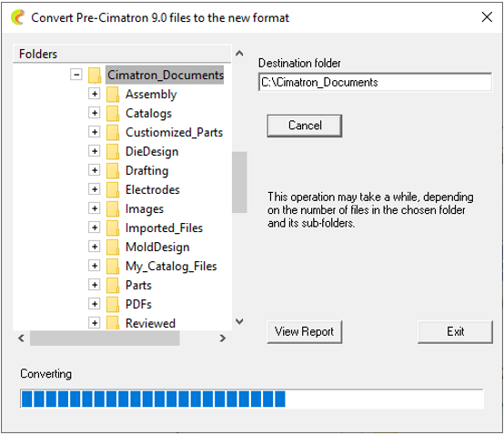This screenshot has width=504, height=435.
Task: Select the Electrodes folder label
Action: [152, 189]
